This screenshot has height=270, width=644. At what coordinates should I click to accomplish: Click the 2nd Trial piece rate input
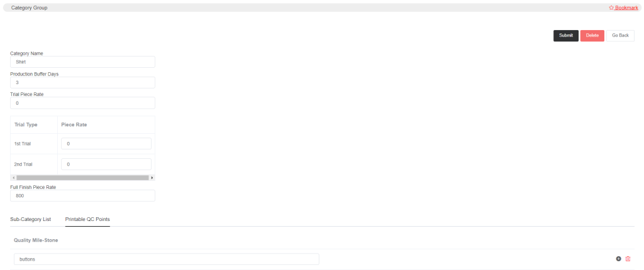point(106,164)
